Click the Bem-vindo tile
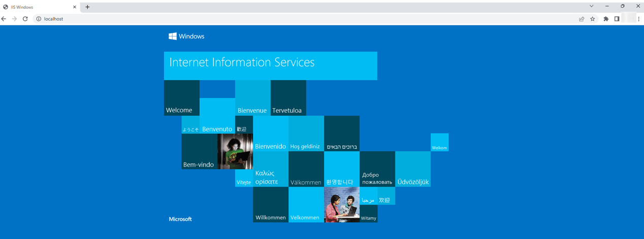Screen dimensions: 644x239 [x=200, y=152]
